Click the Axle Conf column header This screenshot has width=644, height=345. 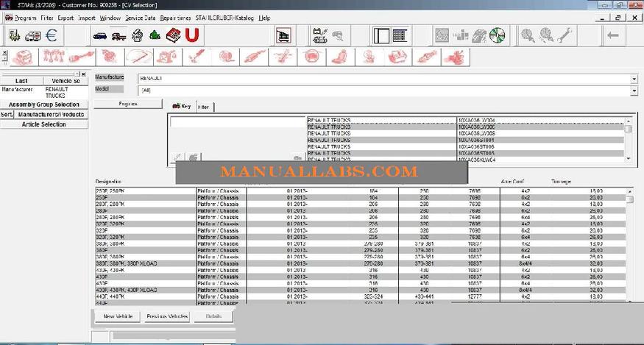pyautogui.click(x=512, y=181)
